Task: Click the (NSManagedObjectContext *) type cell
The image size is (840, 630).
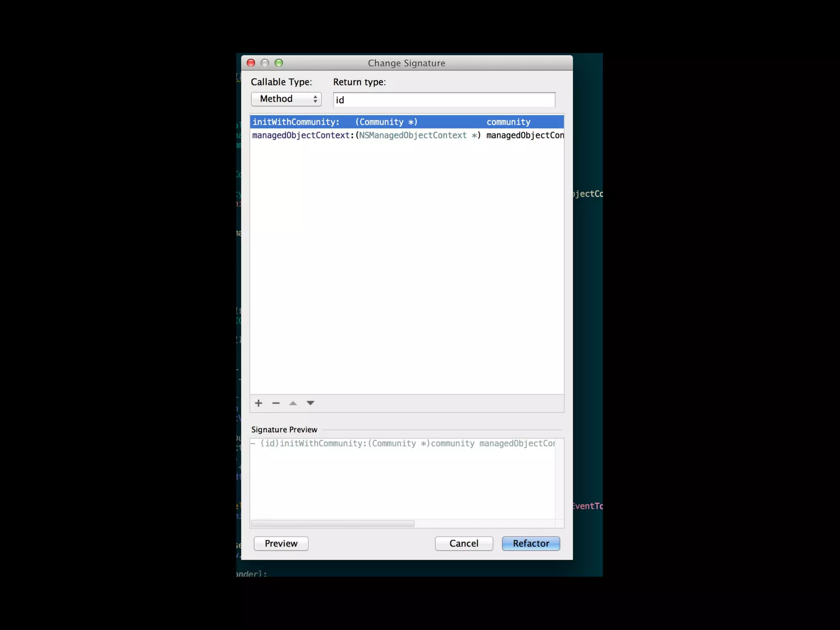Action: coord(418,135)
